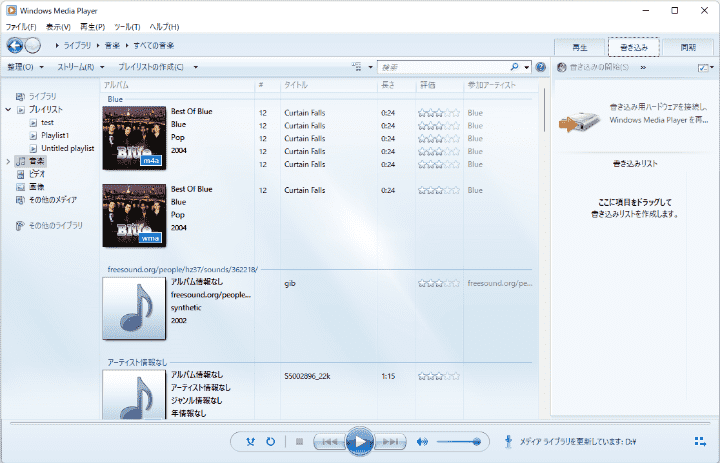Open the ツール(T) menu
This screenshot has width=720, height=463.
tap(127, 27)
